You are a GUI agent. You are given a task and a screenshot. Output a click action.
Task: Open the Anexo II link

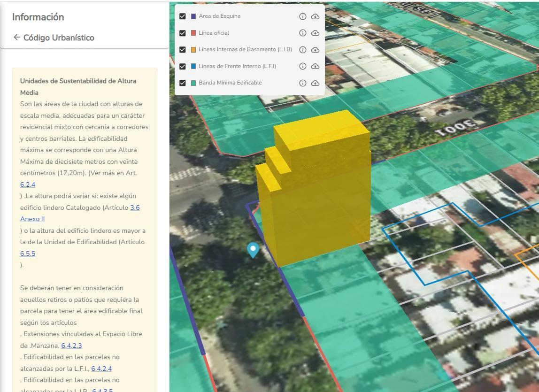(x=32, y=219)
